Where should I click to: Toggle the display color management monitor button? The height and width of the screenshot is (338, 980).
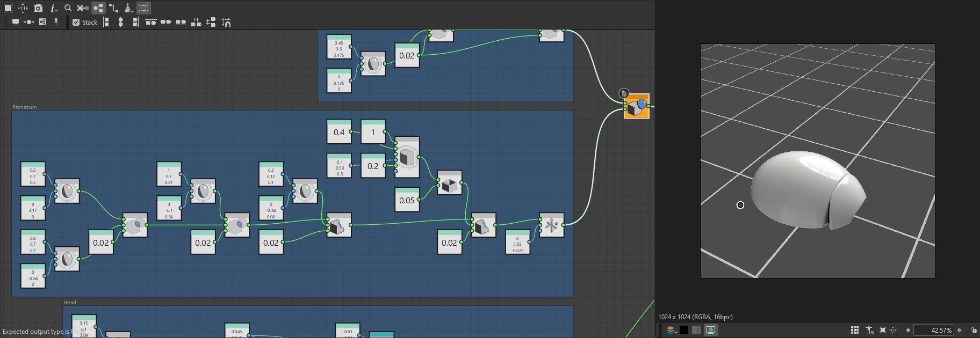click(711, 330)
